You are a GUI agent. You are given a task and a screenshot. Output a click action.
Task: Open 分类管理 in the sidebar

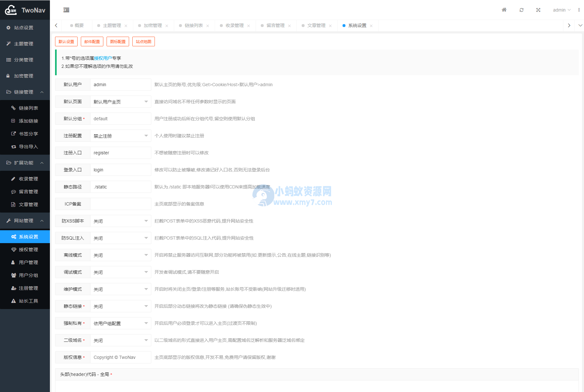[25, 60]
